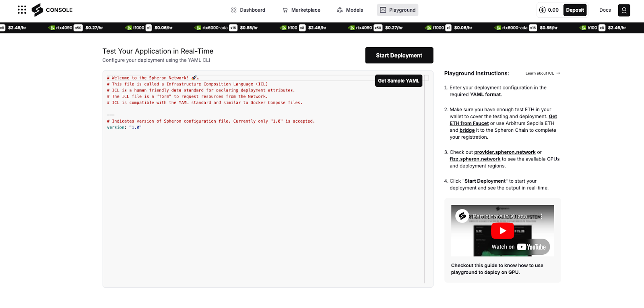The height and width of the screenshot is (308, 644).
Task: Open the user profile icon
Action: 624,10
